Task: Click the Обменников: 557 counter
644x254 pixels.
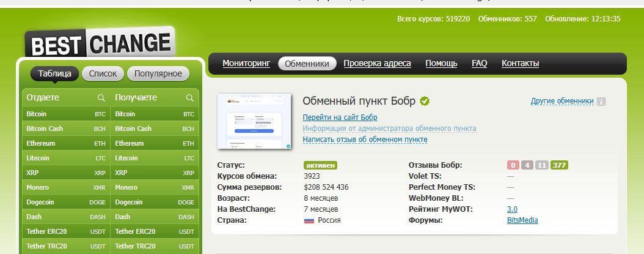Action: (507, 19)
